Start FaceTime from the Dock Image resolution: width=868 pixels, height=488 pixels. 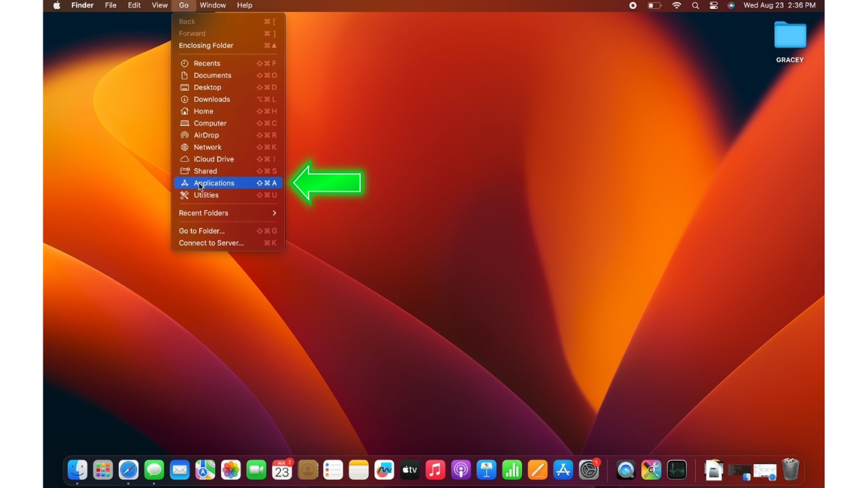(256, 469)
